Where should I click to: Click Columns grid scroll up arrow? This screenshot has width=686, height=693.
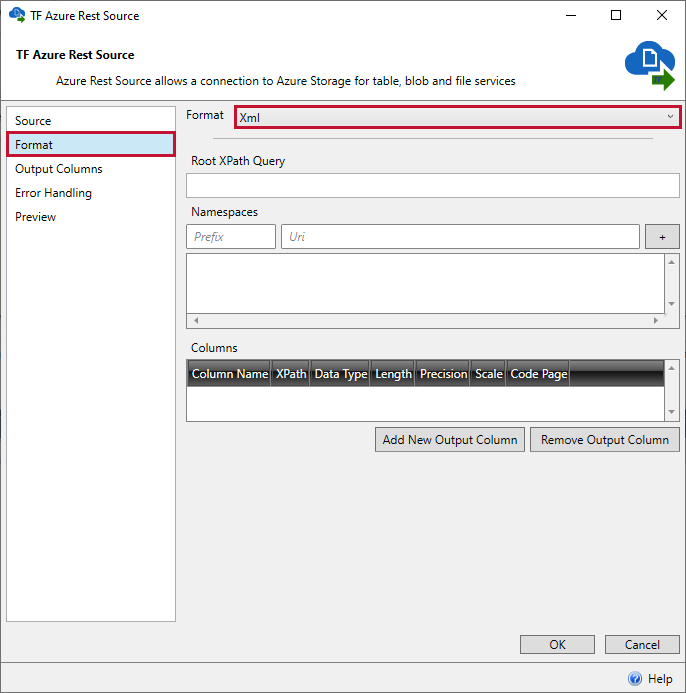(671, 368)
